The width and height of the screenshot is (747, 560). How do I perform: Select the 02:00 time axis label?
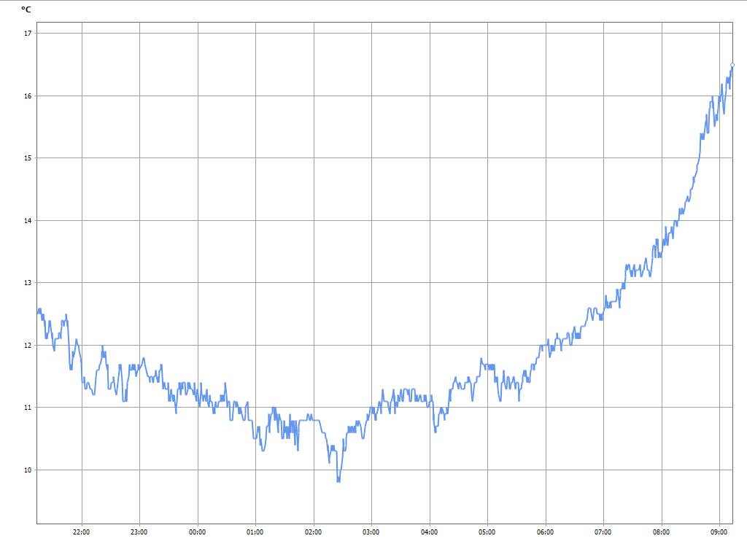coord(314,532)
